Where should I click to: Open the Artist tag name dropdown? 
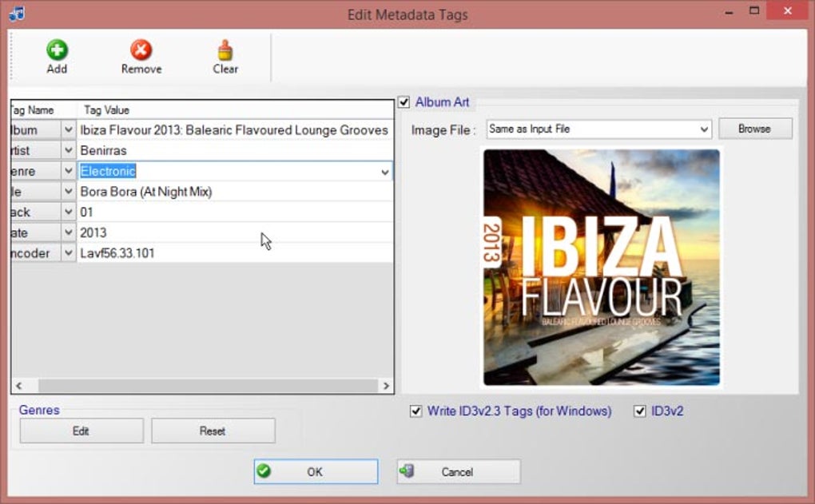coord(69,151)
